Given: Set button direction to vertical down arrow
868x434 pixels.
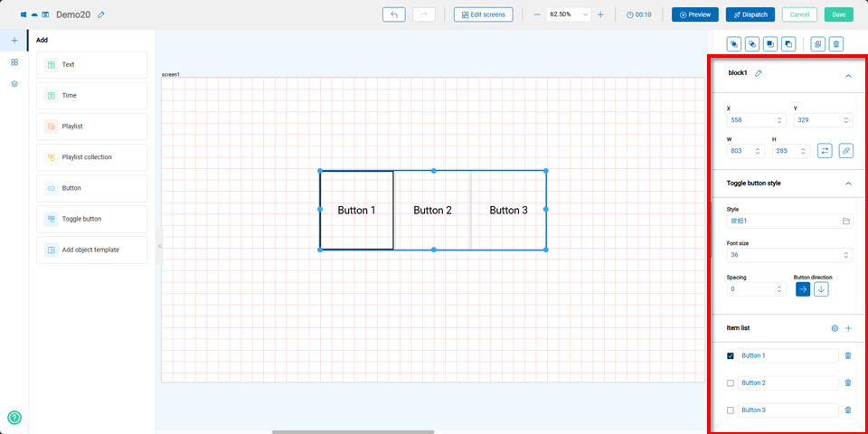Looking at the screenshot, I should 821,289.
